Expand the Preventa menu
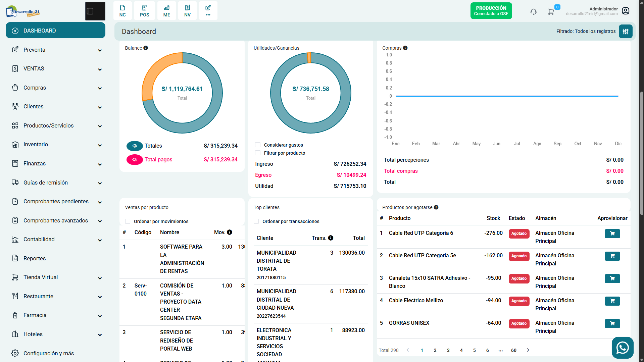This screenshot has width=644, height=362. click(55, 50)
